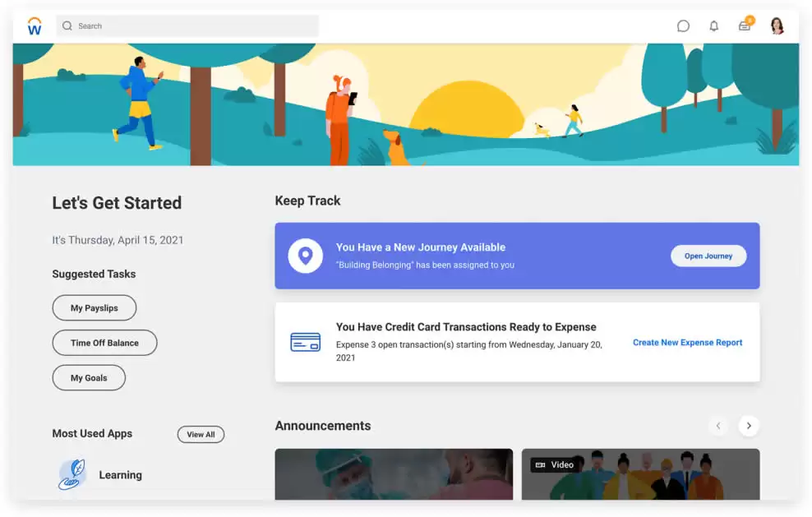The image size is (812, 517).
Task: Open the inbox tray icon with badge
Action: [745, 25]
